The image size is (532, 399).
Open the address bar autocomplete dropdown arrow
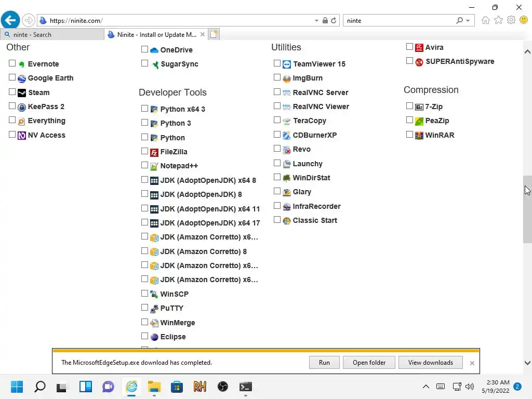click(x=316, y=21)
